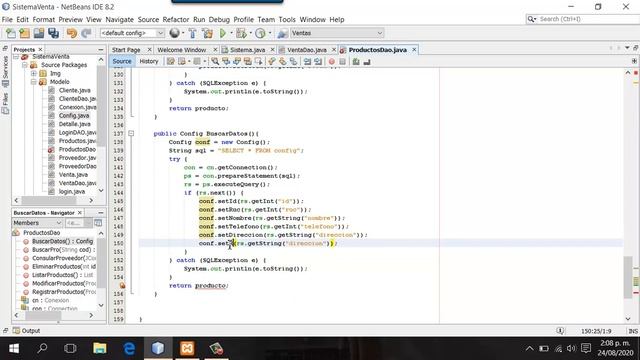Image resolution: width=640 pixels, height=360 pixels.
Task: Select Detalle.java in the Projects tree
Action: pyautogui.click(x=75, y=124)
